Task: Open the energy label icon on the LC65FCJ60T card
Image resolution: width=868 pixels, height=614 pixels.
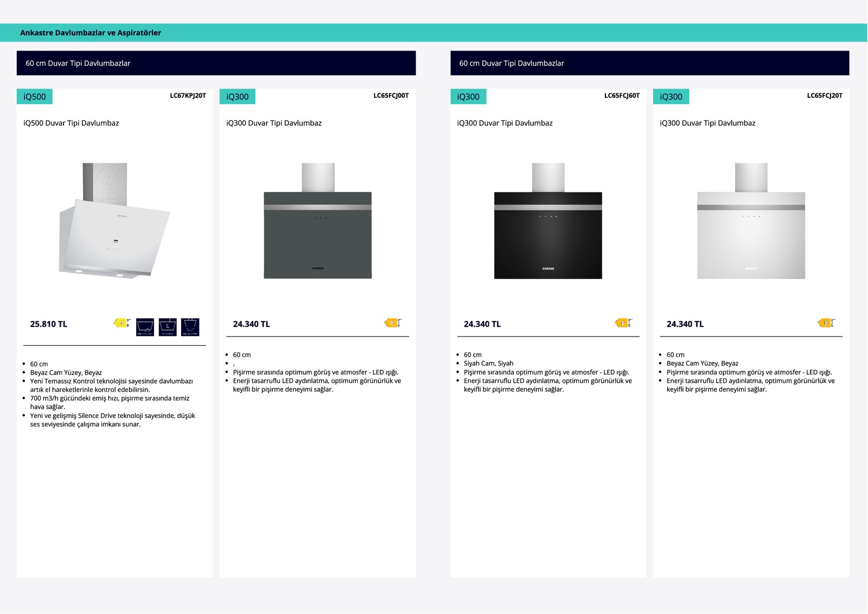Action: click(623, 323)
